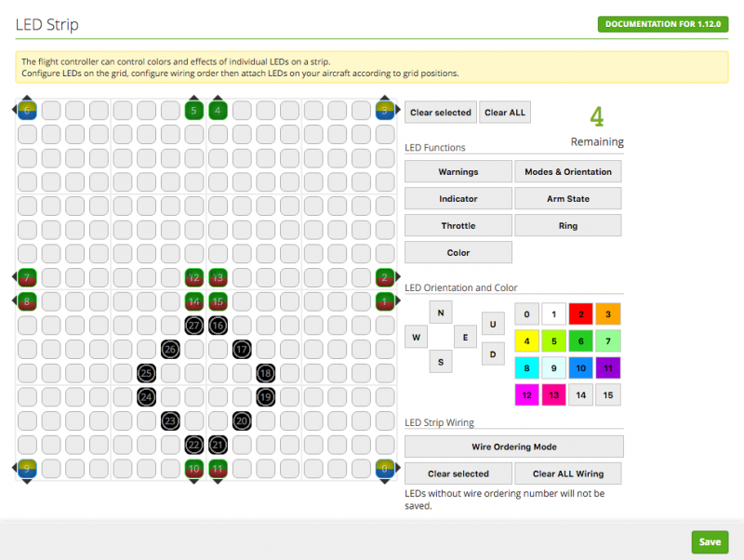744x560 pixels.
Task: Toggle the Ring LED function
Action: point(568,225)
